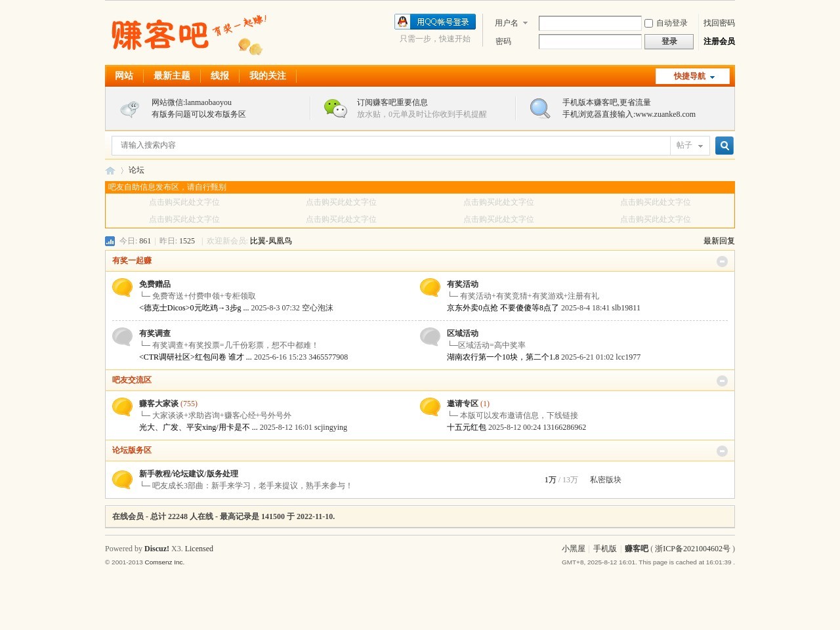Image resolution: width=840 pixels, height=630 pixels.
Task: Select the home icon in the breadcrumb
Action: [110, 170]
